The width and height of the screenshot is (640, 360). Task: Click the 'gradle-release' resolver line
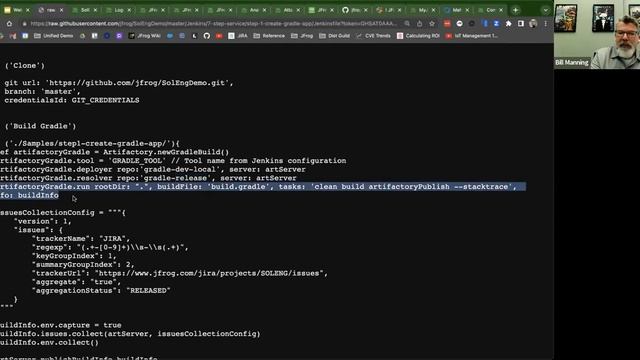(148, 178)
